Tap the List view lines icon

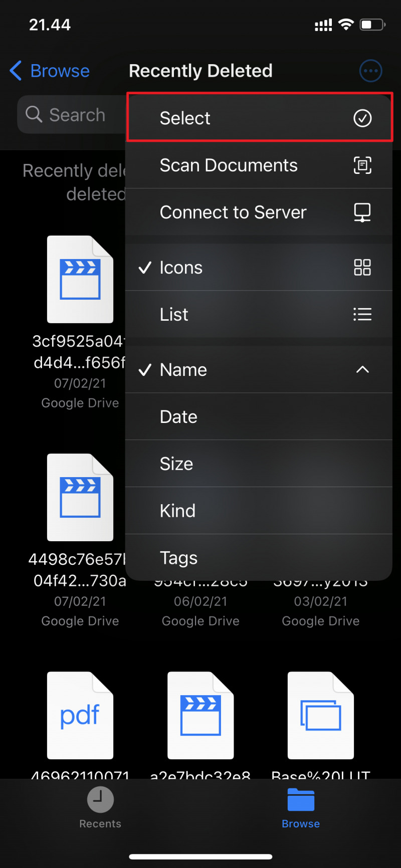point(362,314)
